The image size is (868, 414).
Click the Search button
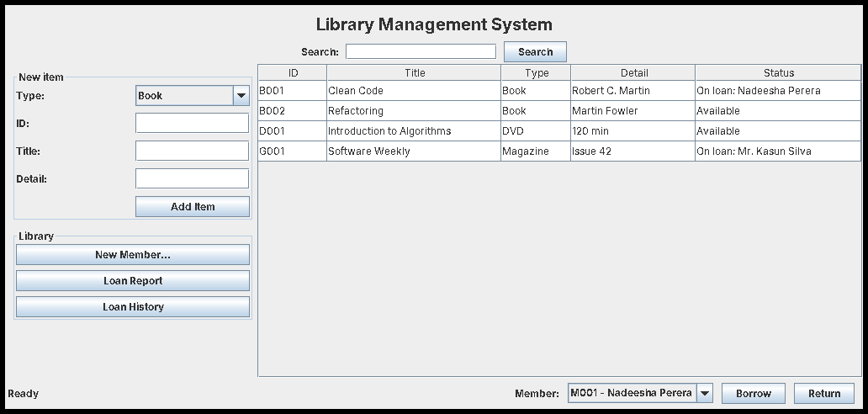tap(535, 52)
